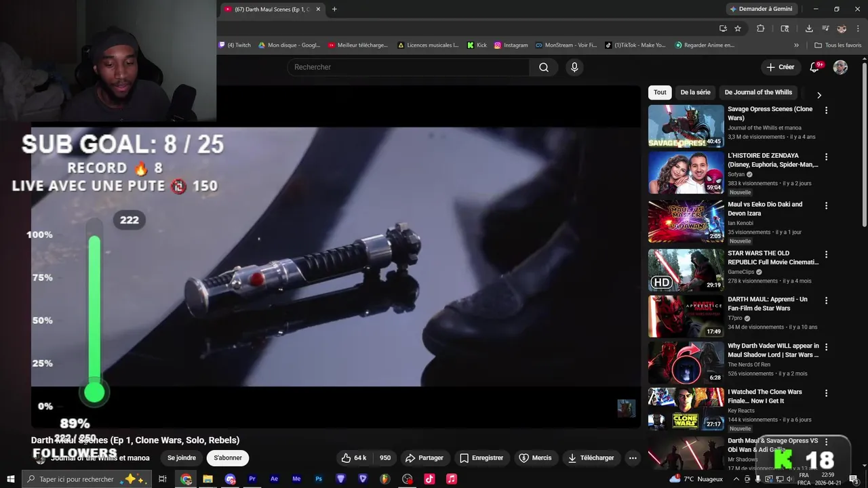This screenshot has width=868, height=488.
Task: Open Adobe After Effects from the taskbar
Action: [x=274, y=479]
